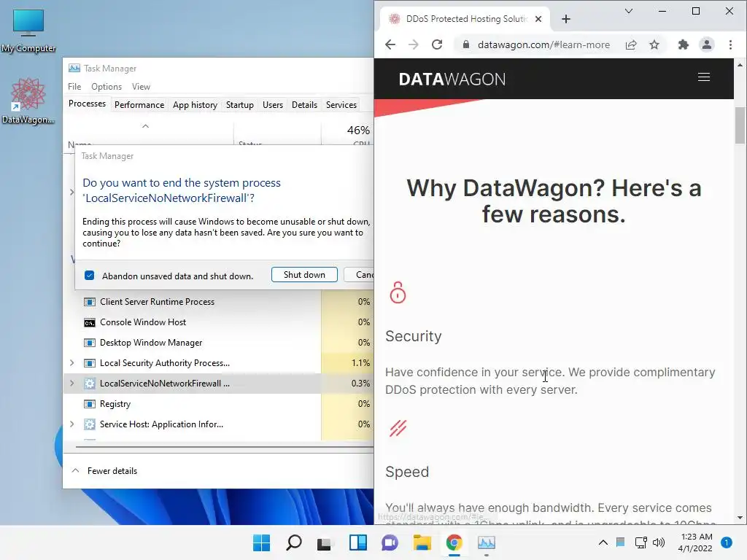Expand LocalServiceNoNetworkFirewall process row

[x=71, y=384]
